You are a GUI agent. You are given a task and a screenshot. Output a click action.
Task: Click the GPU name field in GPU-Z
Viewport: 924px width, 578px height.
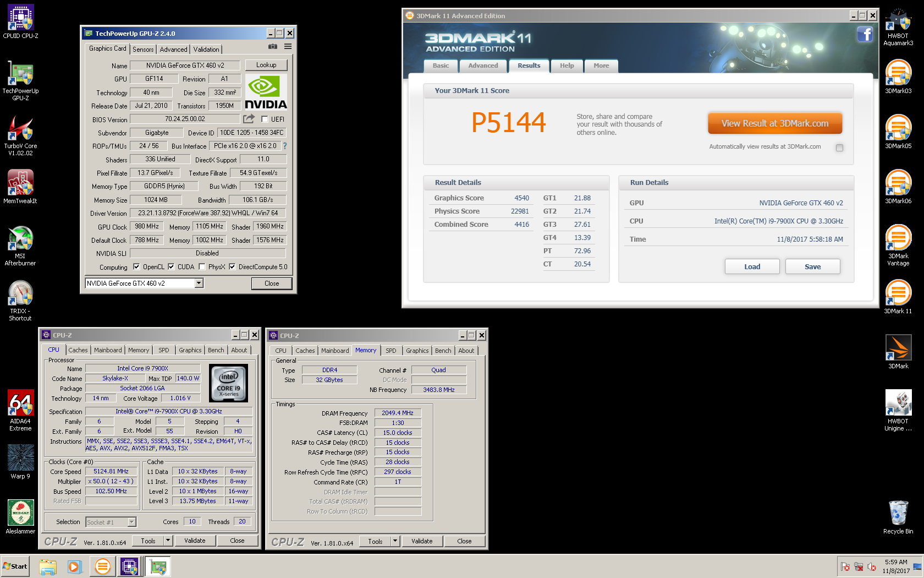185,65
